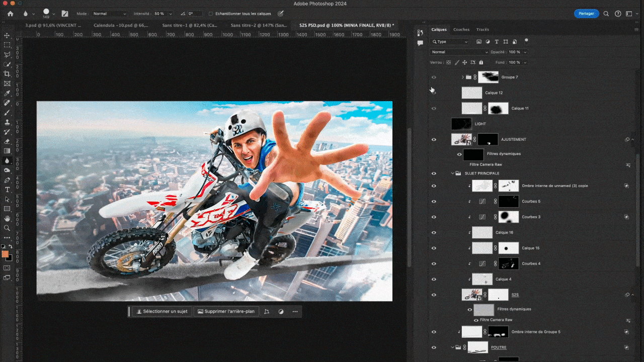Hide the AJUSTEMENT layer
The width and height of the screenshot is (644, 362).
pos(434,139)
